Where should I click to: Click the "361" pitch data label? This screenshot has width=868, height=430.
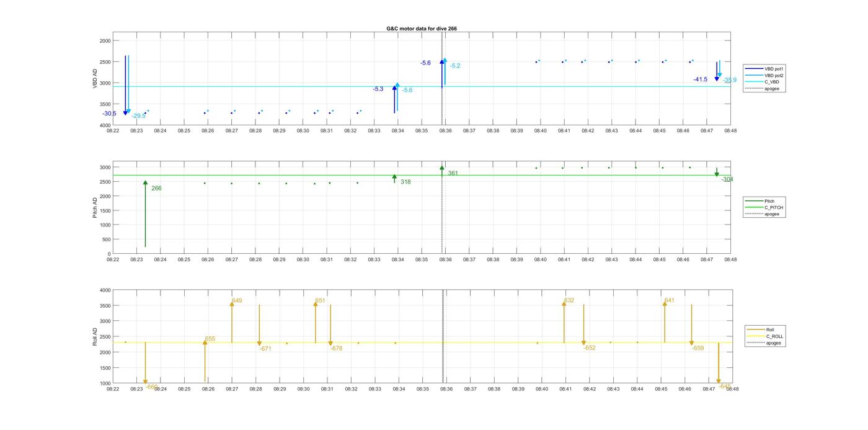pyautogui.click(x=453, y=173)
